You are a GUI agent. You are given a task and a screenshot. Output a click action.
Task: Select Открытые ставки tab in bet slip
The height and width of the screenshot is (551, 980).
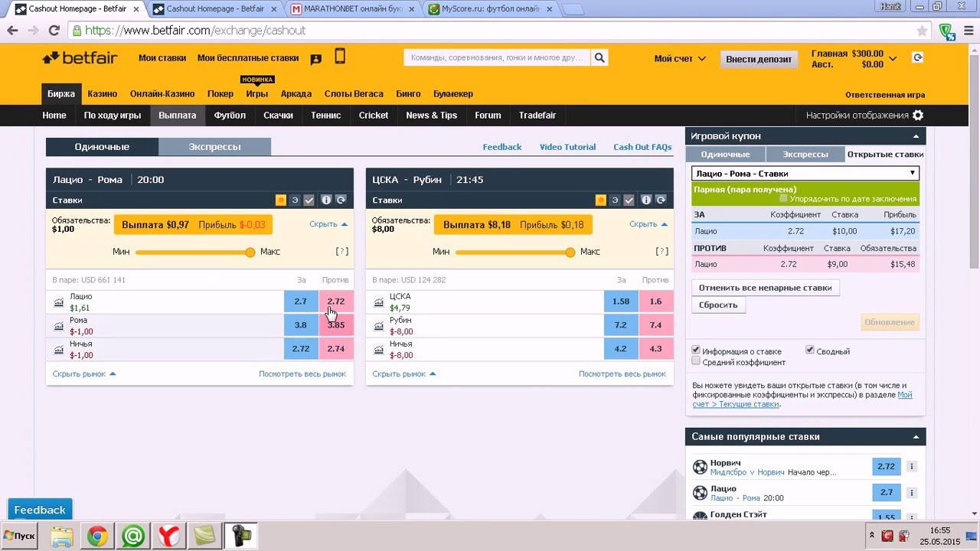(x=885, y=155)
